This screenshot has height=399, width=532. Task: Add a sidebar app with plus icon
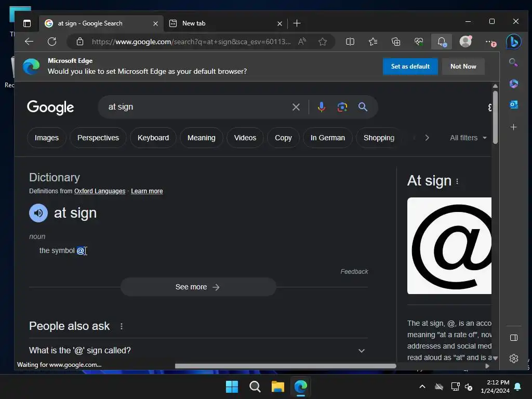514,127
